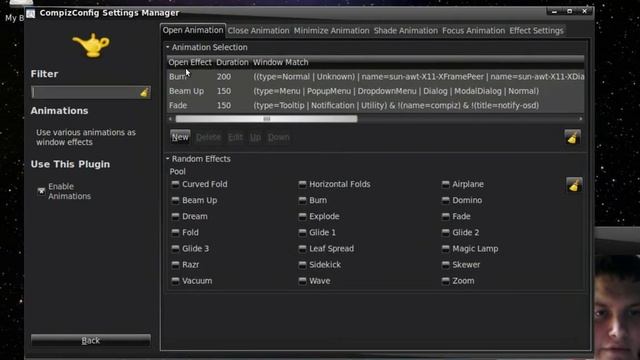
Task: Enable the Glide 2 checkbox
Action: (x=445, y=233)
